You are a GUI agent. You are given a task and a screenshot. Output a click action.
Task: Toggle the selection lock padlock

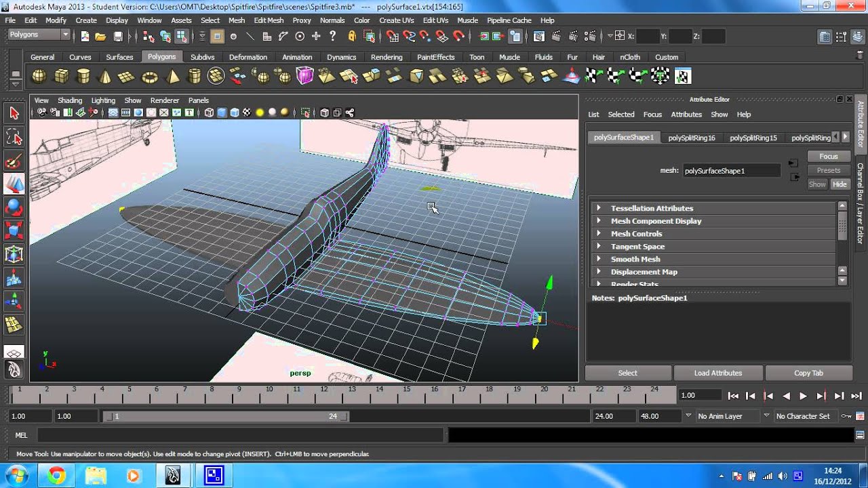pyautogui.click(x=351, y=37)
